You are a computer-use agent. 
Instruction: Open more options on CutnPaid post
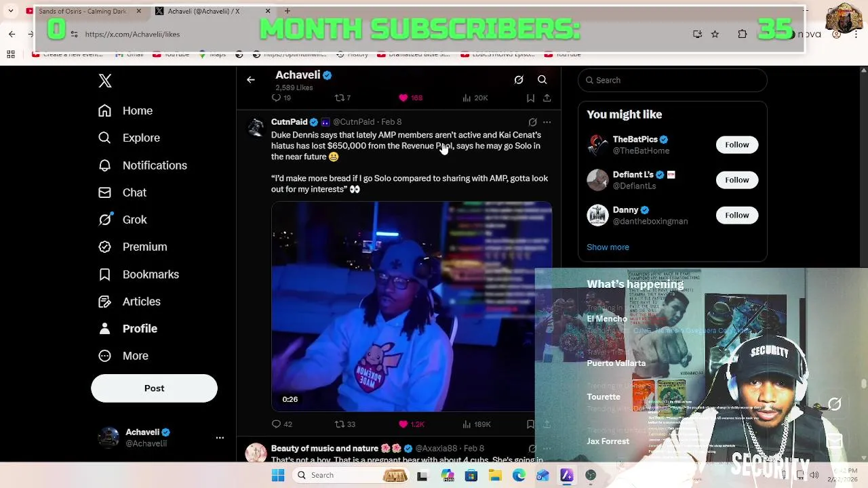pos(547,122)
